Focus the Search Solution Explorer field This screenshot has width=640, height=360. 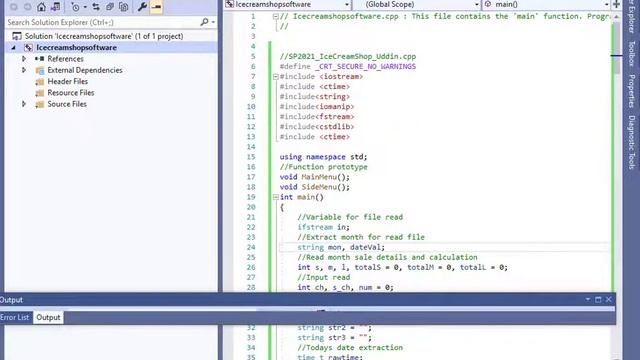tap(102, 22)
